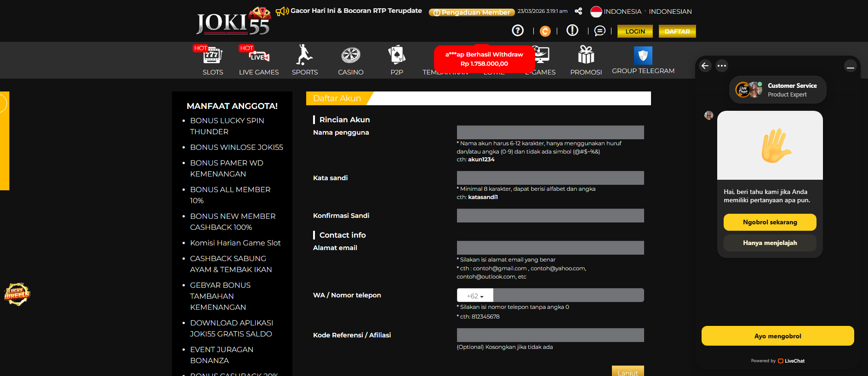Click the withdraw notification popup

[485, 59]
